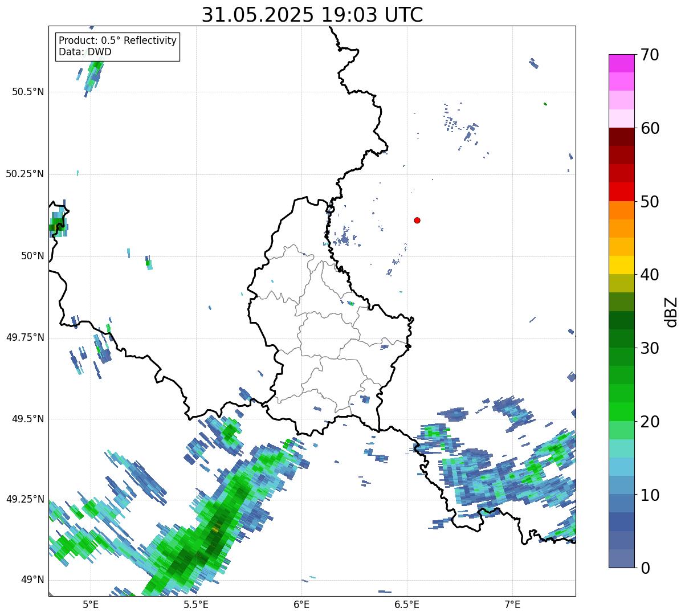The height and width of the screenshot is (616, 685).
Task: Pick the magenta swatch at colorbar top
Action: (621, 63)
